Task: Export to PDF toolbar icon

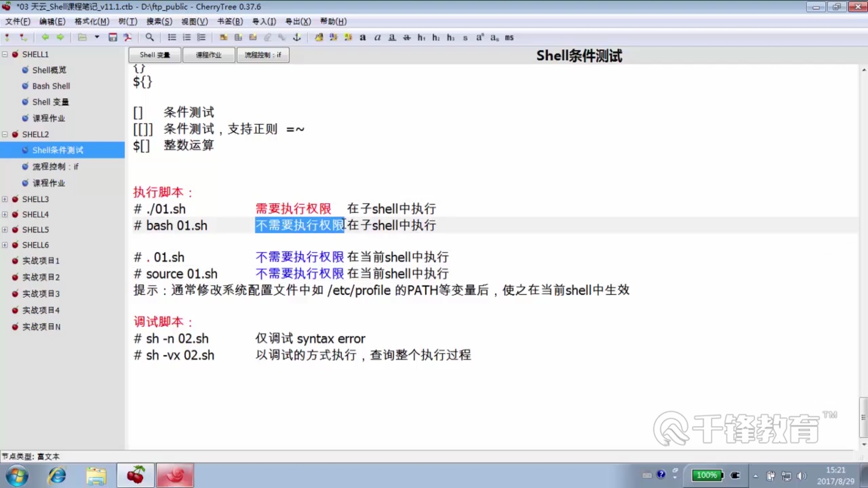Action: [x=128, y=38]
